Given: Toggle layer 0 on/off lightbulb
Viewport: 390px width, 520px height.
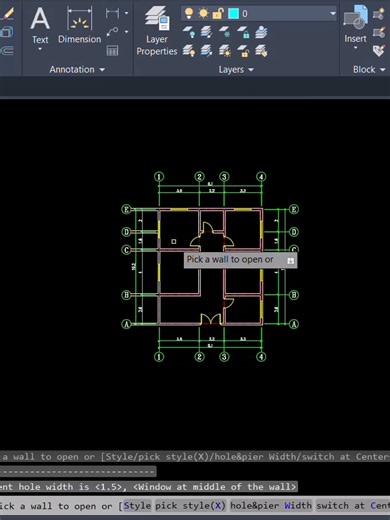Looking at the screenshot, I should [x=189, y=13].
